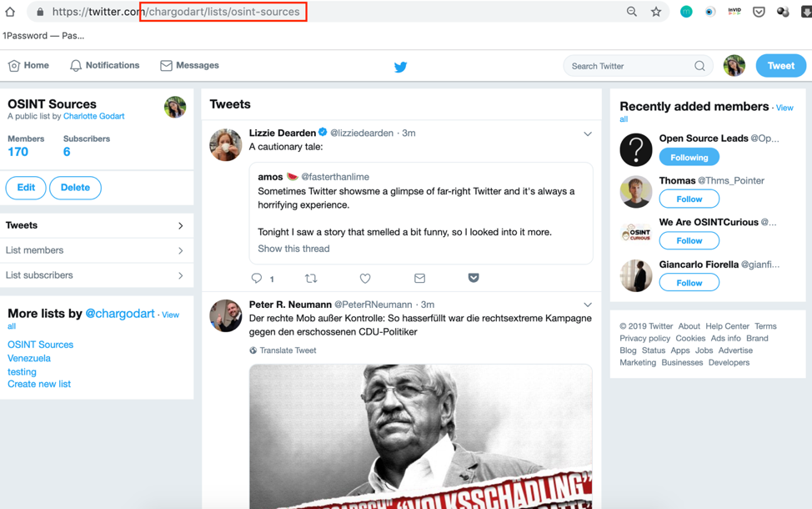Open Notifications tab

pos(104,65)
